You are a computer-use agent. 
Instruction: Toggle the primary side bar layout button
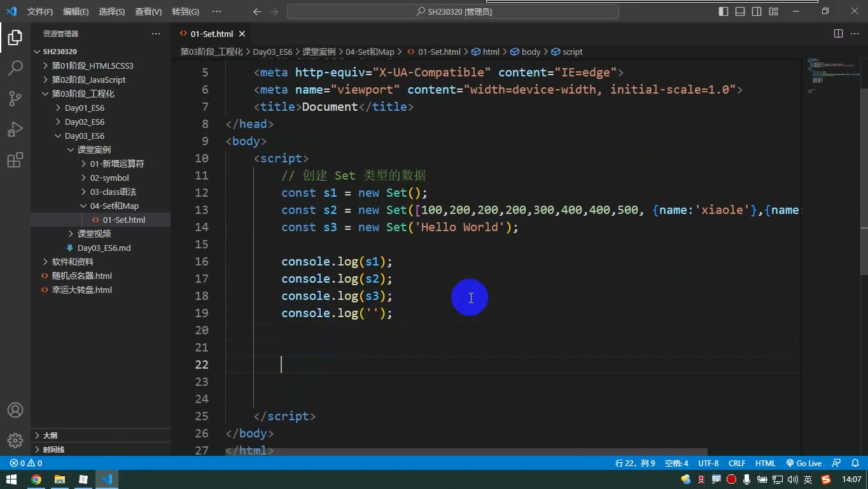coord(724,11)
